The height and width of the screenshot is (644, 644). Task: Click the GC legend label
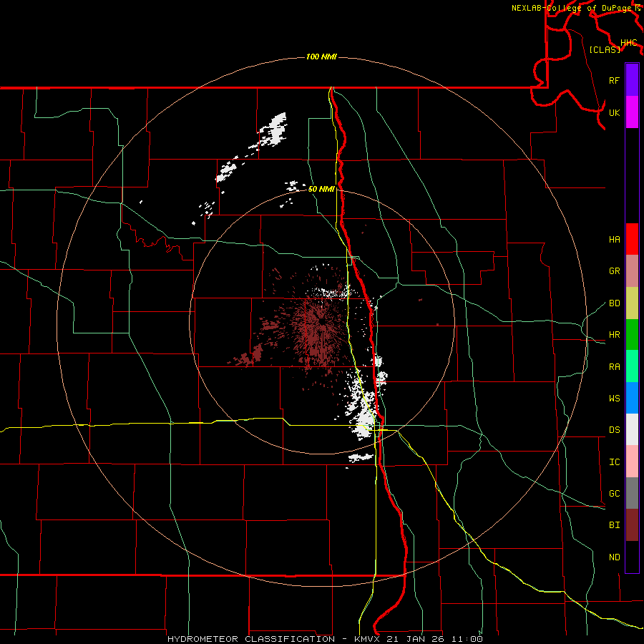point(614,494)
